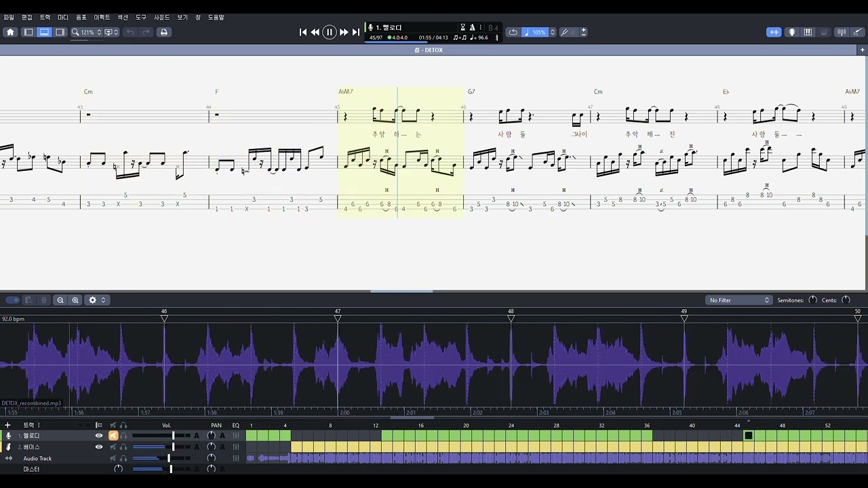Show the piano keyboard view

tap(808, 32)
